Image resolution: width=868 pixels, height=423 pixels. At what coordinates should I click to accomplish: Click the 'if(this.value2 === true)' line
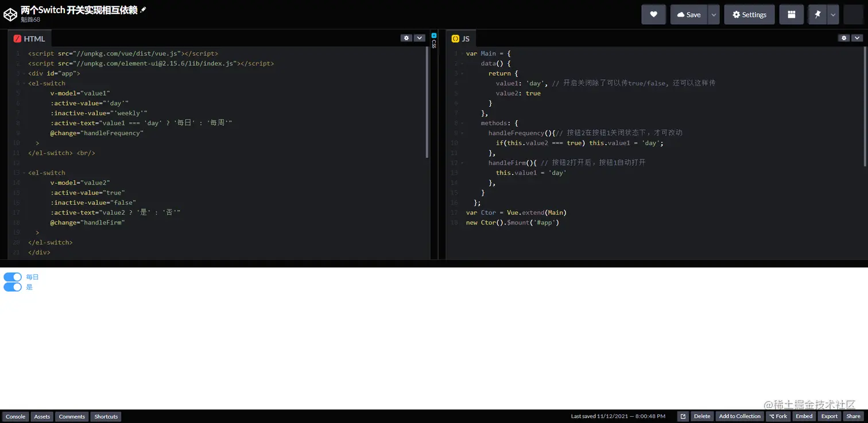[x=580, y=143]
